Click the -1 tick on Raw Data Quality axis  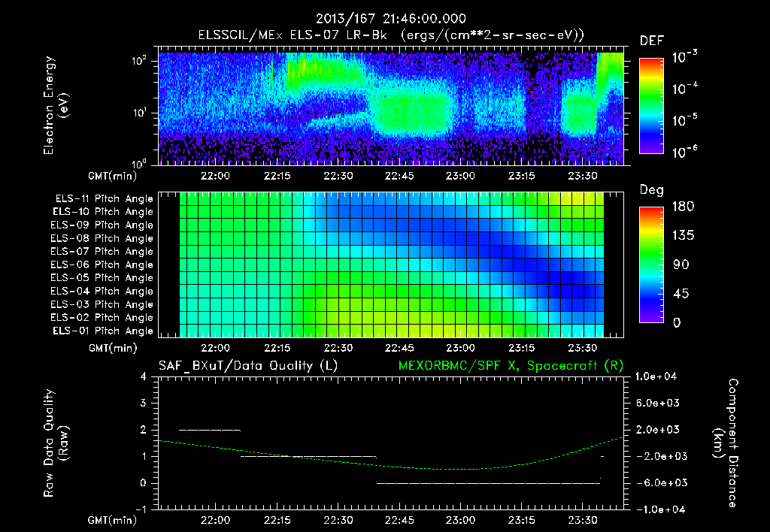click(141, 509)
